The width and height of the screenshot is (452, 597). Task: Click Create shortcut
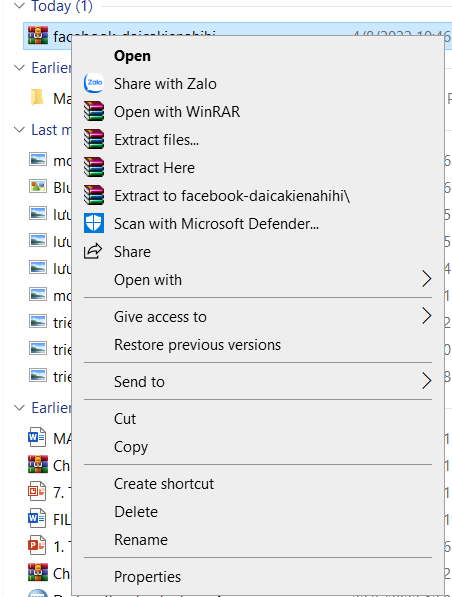coord(164,484)
